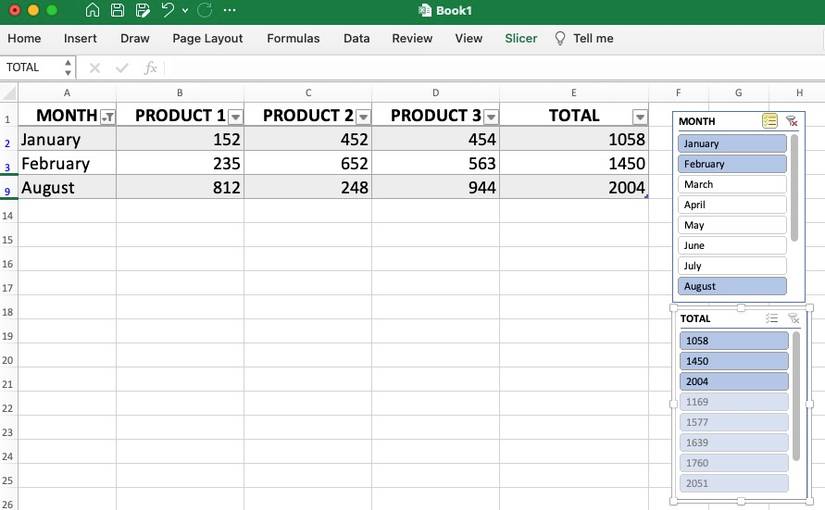Click the Save icon in title bar
Image resolution: width=825 pixels, height=510 pixels.
pyautogui.click(x=118, y=10)
